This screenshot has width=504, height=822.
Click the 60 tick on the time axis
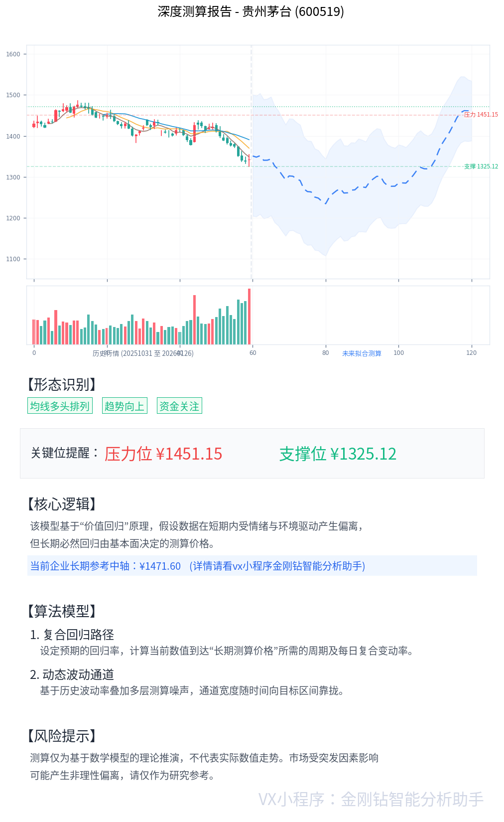pyautogui.click(x=253, y=353)
